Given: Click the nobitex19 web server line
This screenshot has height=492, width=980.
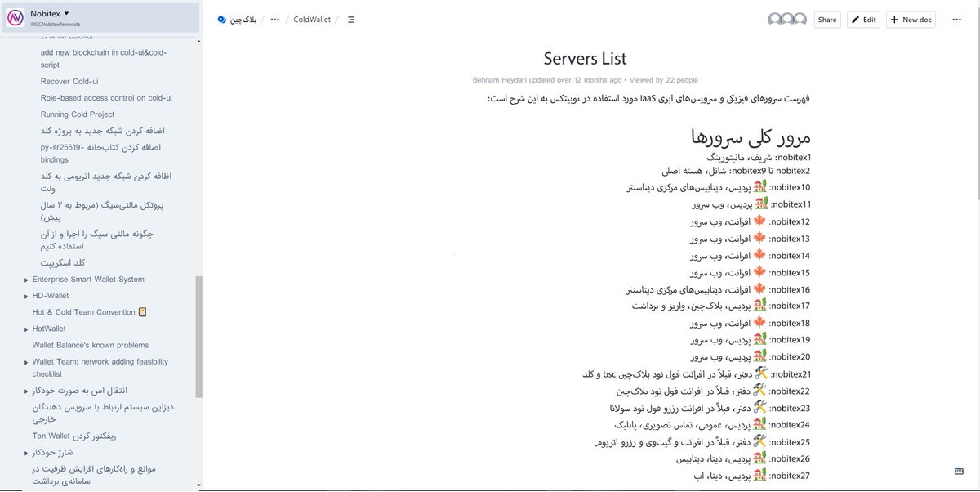Looking at the screenshot, I should [751, 340].
